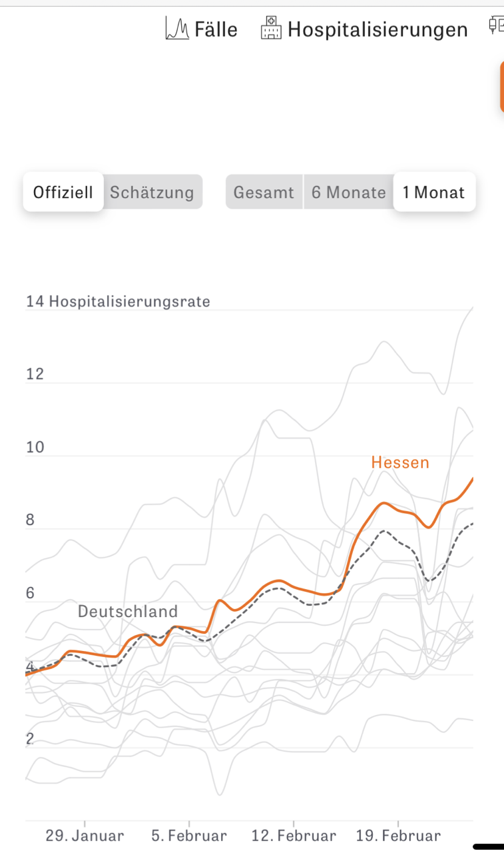Select the 1 Monat time range
This screenshot has width=504, height=853.
(433, 193)
